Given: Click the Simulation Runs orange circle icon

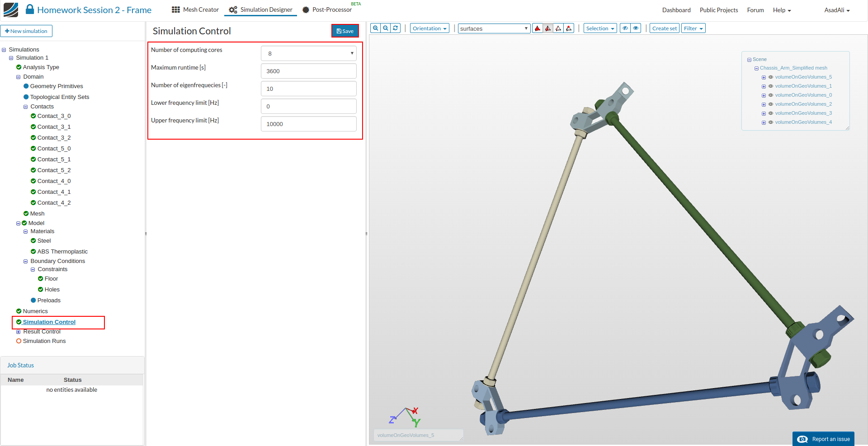Looking at the screenshot, I should pos(19,341).
